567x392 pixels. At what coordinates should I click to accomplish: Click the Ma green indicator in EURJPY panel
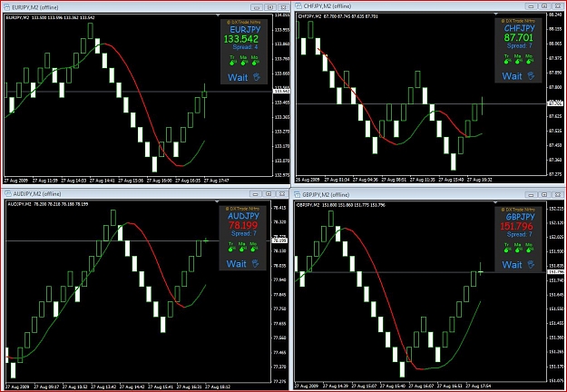(x=244, y=61)
